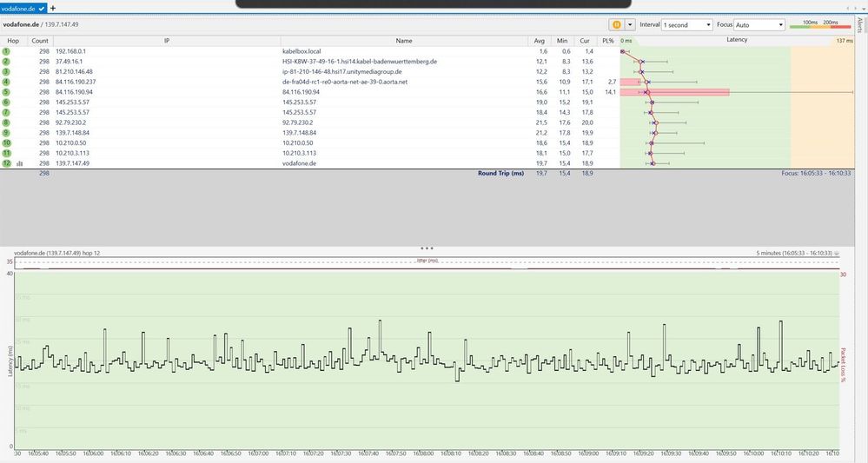Click the PL% column header

[608, 41]
